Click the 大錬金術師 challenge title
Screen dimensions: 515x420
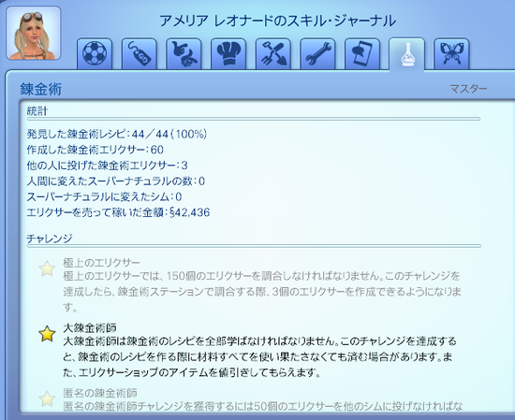point(90,327)
